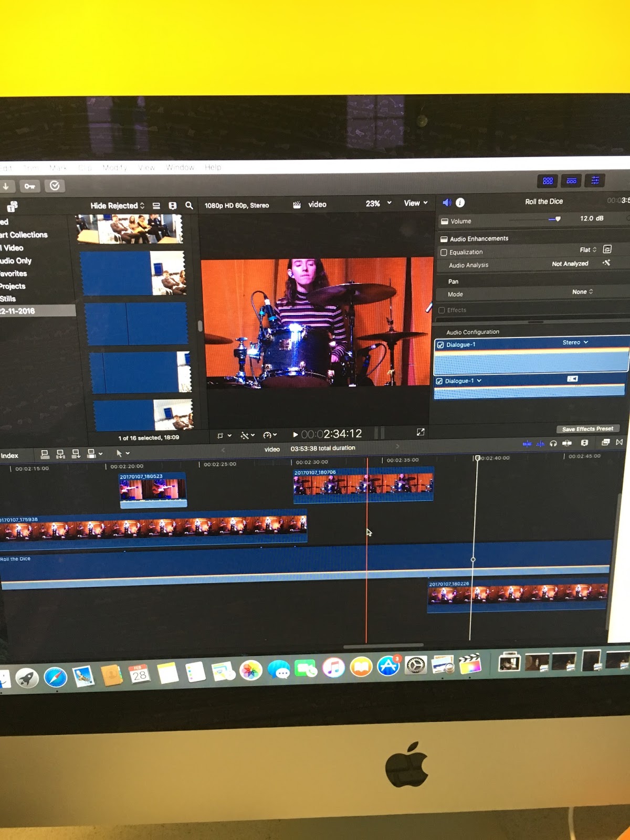
Task: Open the photos and audio sidebar icon
Action: 13,206
